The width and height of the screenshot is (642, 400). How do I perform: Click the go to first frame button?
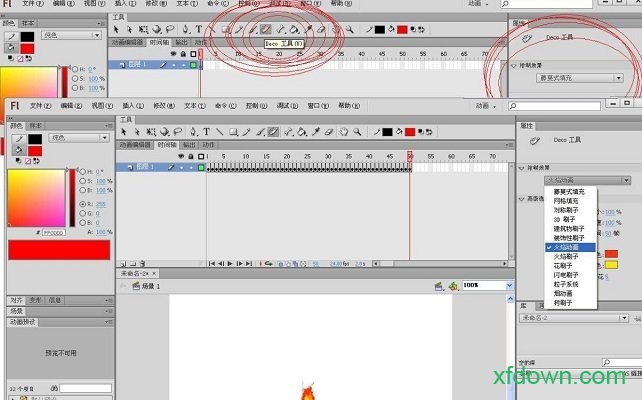tap(212, 264)
